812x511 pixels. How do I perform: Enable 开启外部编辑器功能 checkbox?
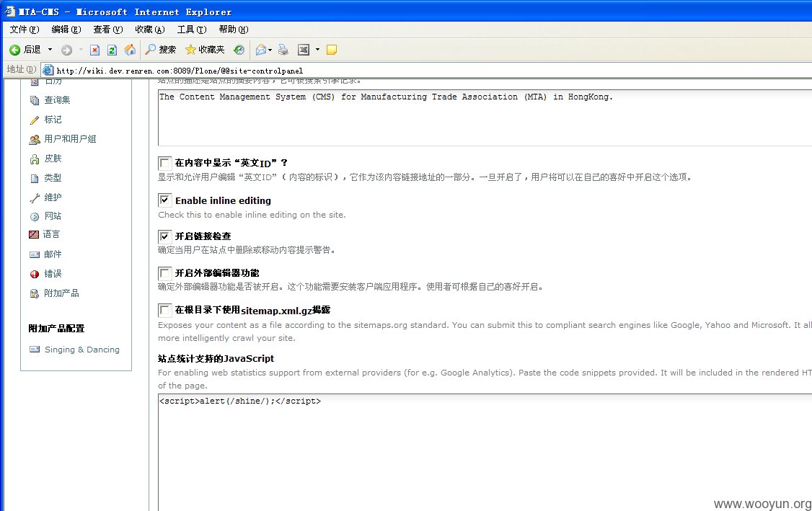pos(164,273)
